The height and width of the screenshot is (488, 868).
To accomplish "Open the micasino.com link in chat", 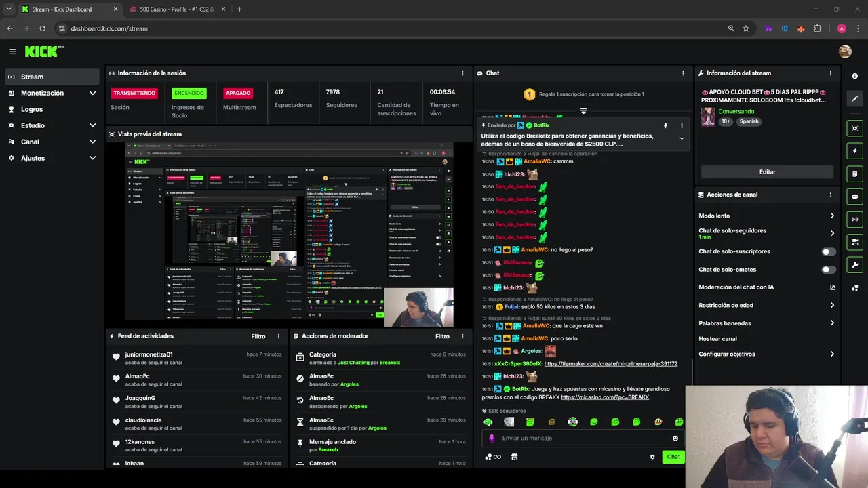I will pyautogui.click(x=605, y=397).
